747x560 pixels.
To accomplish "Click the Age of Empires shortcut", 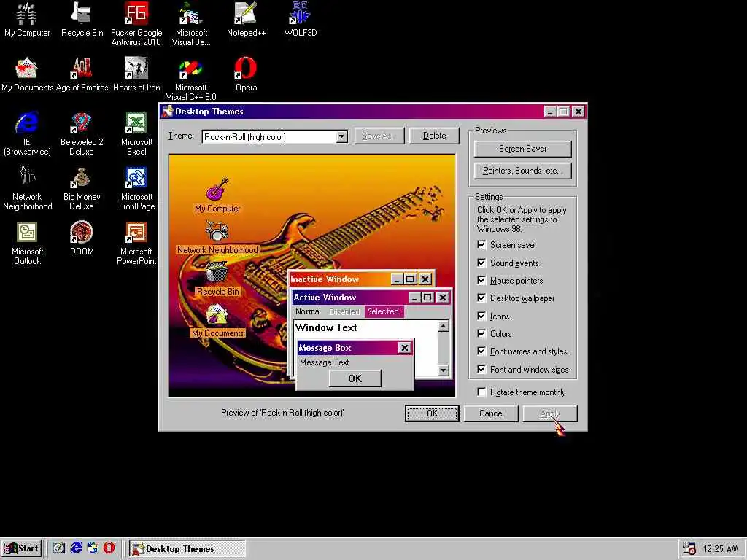I will [x=82, y=74].
